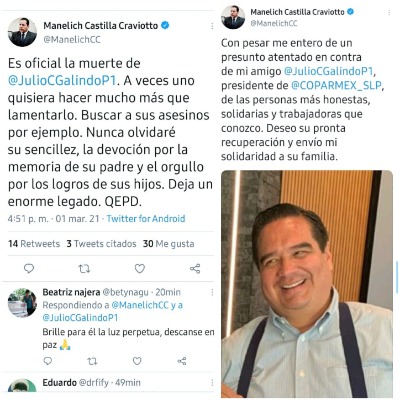Retweet the main tweet about JulioCGalindoP1
Image resolution: width=400 pixels, height=400 pixels.
pyautogui.click(x=84, y=268)
